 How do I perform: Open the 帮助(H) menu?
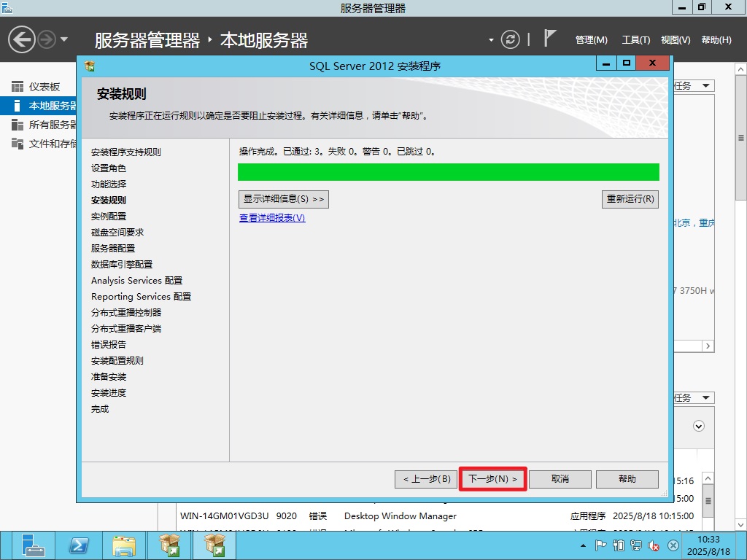coord(716,40)
